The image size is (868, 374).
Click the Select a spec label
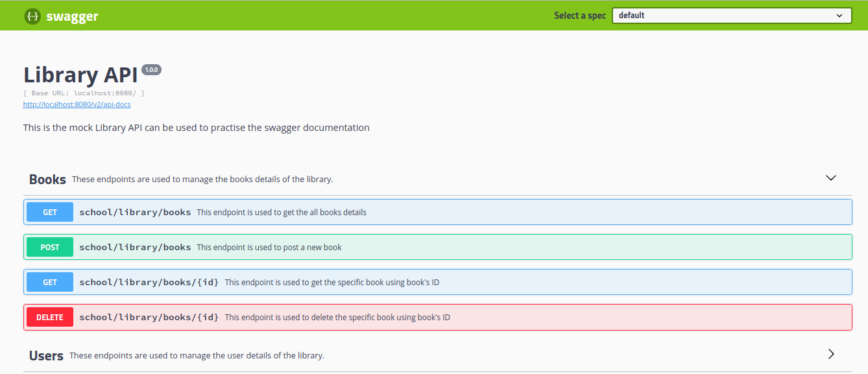580,16
